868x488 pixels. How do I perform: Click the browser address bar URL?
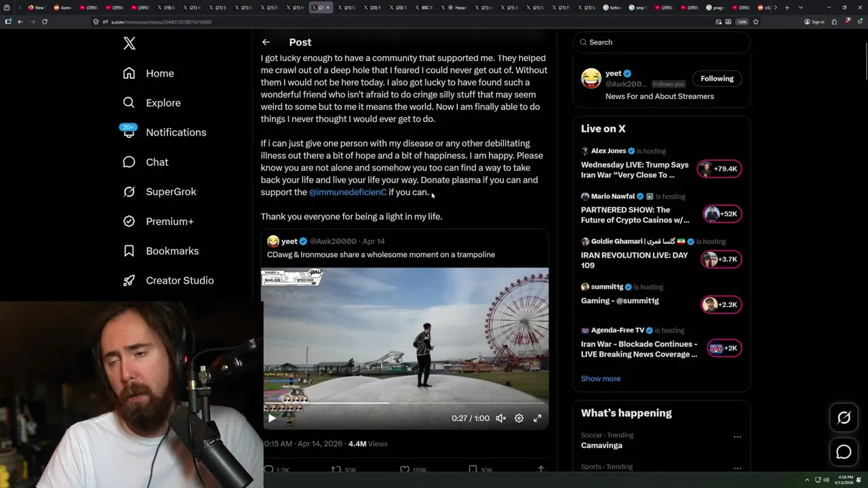(161, 22)
